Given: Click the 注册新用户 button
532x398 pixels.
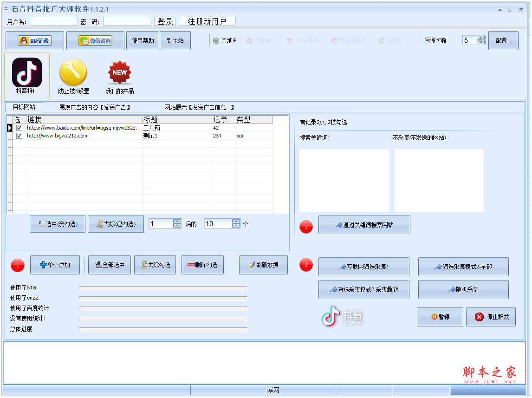Looking at the screenshot, I should pos(207,21).
